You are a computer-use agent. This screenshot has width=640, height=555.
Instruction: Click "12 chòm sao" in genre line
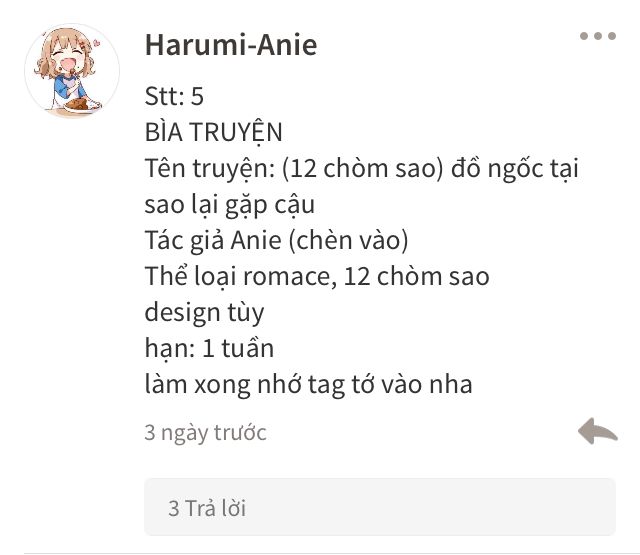pyautogui.click(x=416, y=276)
